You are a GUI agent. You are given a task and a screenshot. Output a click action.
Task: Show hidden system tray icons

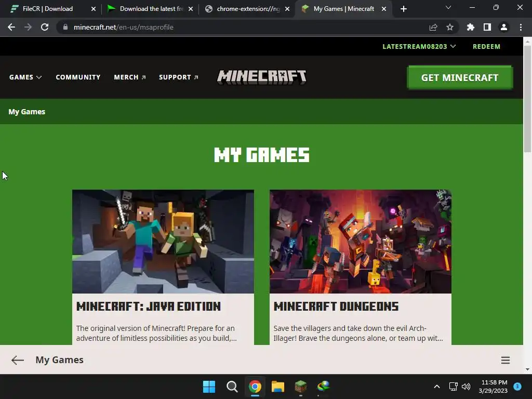(x=437, y=387)
